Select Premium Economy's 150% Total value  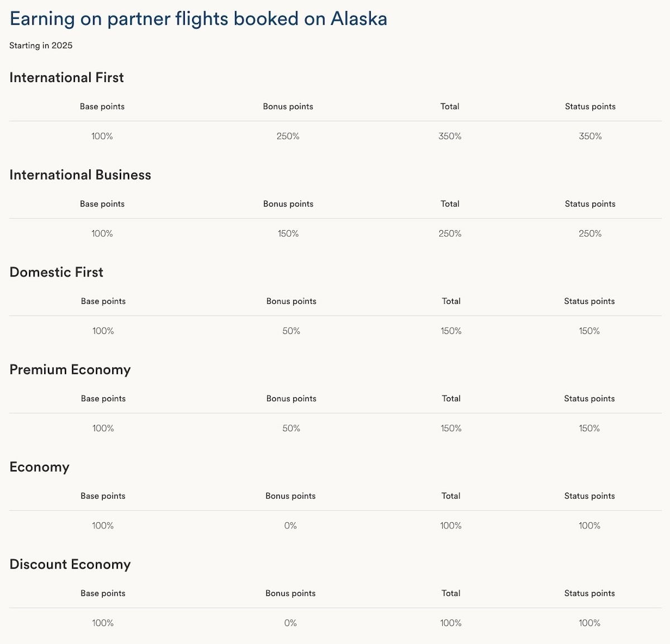point(451,428)
